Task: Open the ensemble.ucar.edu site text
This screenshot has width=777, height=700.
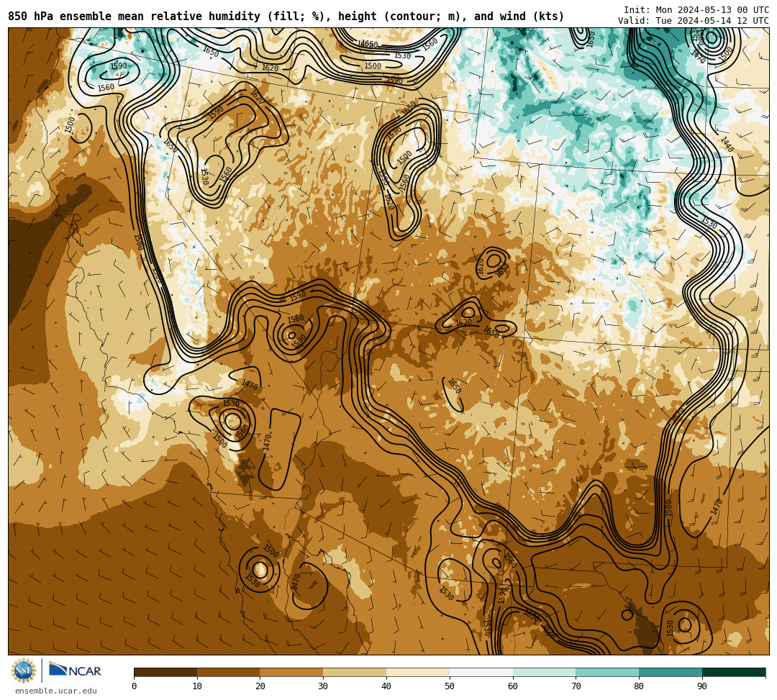Action: (x=55, y=691)
